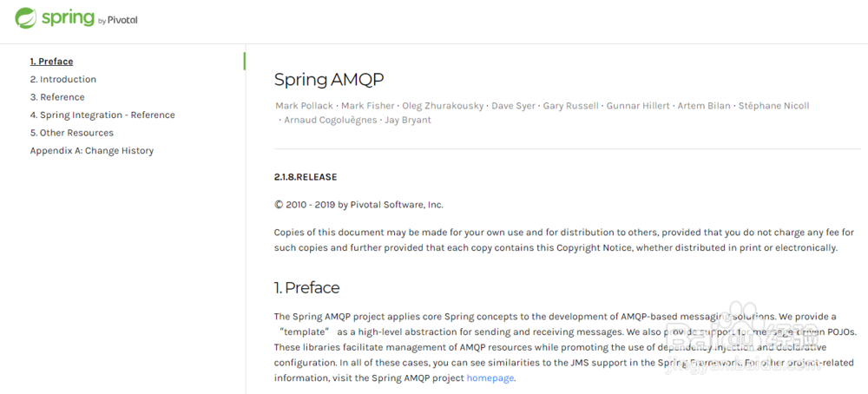Viewport: 868px width, 394px height.
Task: Open 5. Other Resources section
Action: coord(72,133)
